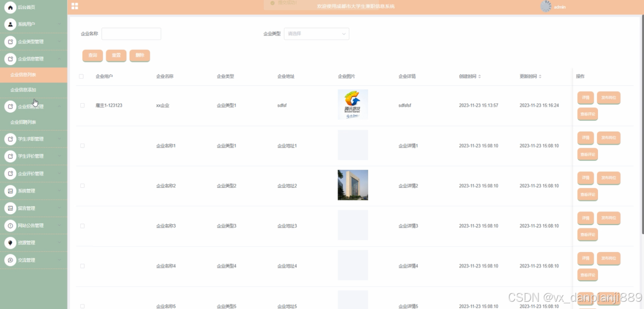Screen dimensions: 644x309
Task: Click the icon beside 企业招聘管理
Action: pos(10,107)
